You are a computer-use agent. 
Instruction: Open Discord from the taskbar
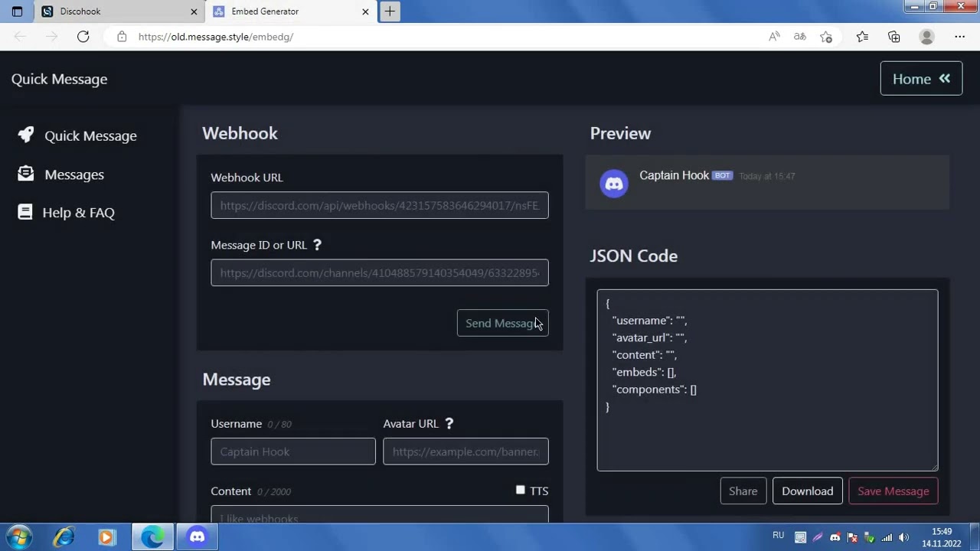[198, 537]
